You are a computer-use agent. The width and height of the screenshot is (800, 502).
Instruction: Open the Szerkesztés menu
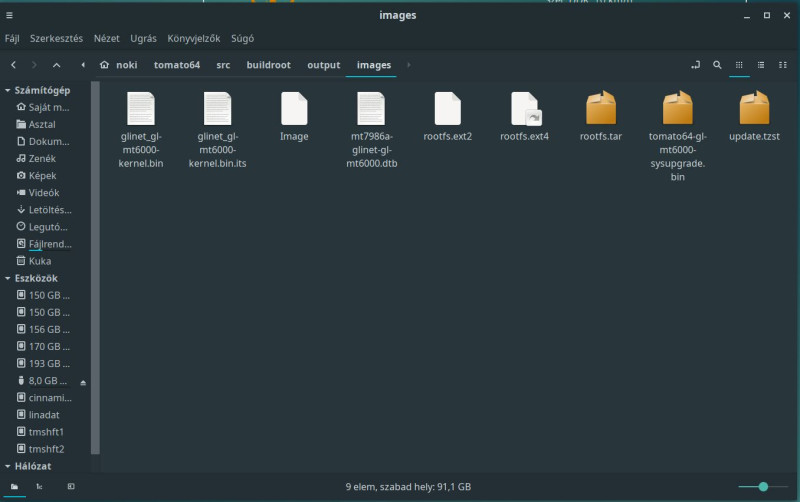click(x=56, y=39)
